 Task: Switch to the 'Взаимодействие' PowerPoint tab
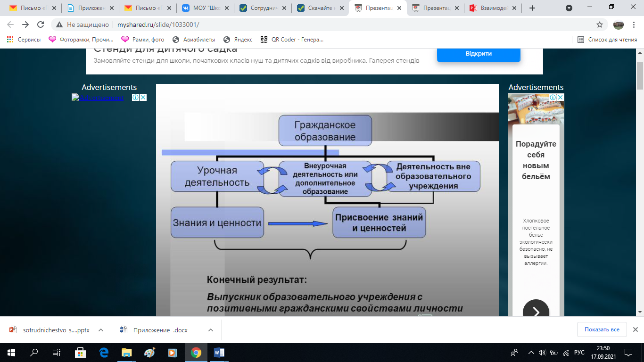point(493,8)
